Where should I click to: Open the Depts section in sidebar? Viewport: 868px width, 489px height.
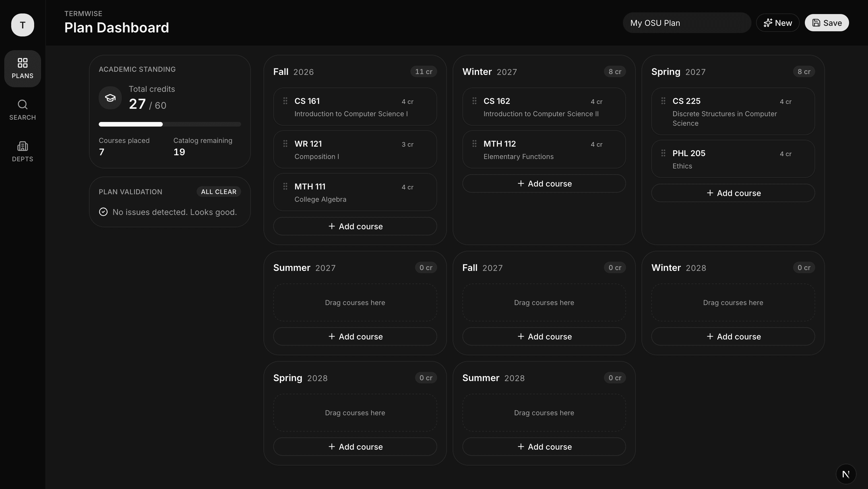point(23,152)
